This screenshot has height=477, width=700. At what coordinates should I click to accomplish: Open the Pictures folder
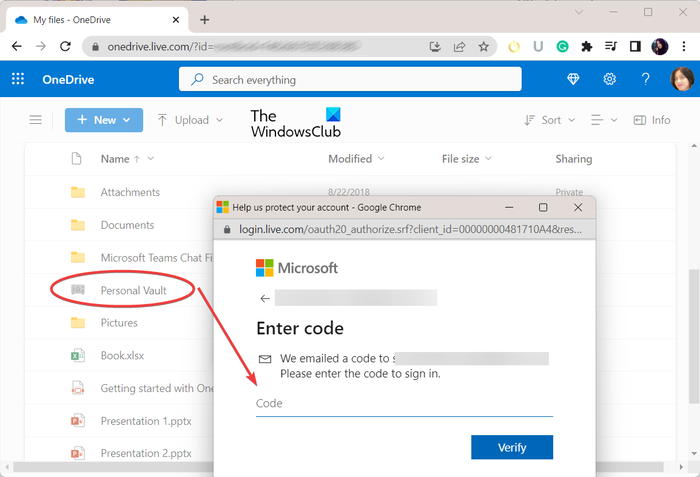click(119, 322)
